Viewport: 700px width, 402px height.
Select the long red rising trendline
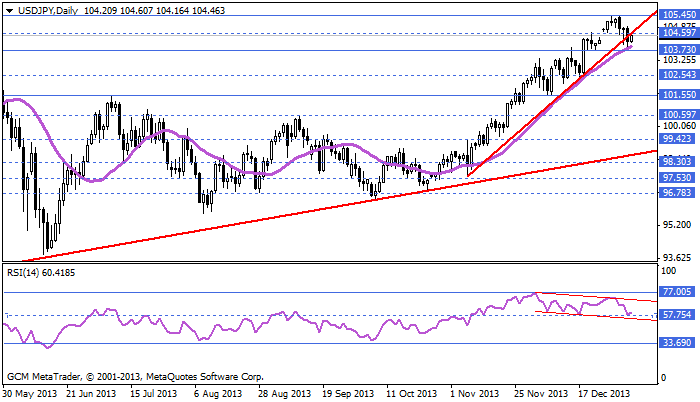pos(339,205)
